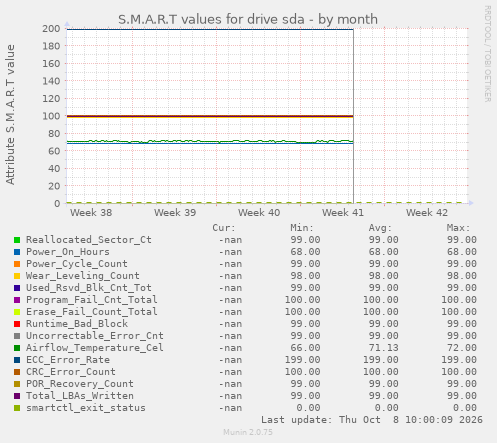Select the ECC_Error_Rate legend label
This screenshot has width=497, height=443.
pyautogui.click(x=68, y=360)
